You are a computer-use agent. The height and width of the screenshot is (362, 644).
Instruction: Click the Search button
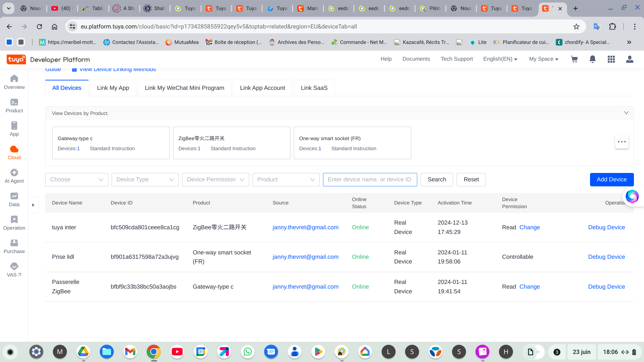pos(437,180)
